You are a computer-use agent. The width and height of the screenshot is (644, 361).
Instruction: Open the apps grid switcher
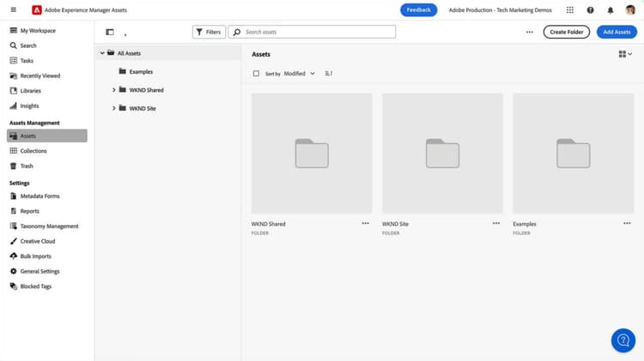(x=569, y=9)
